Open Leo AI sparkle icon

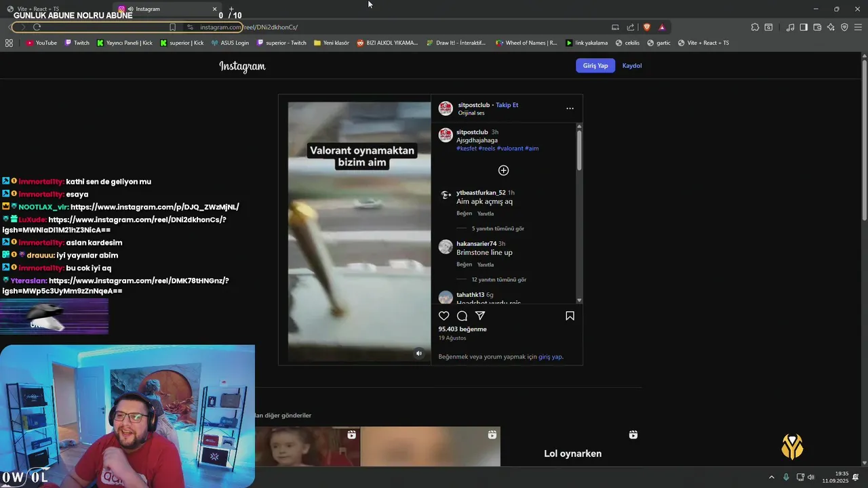tap(831, 27)
